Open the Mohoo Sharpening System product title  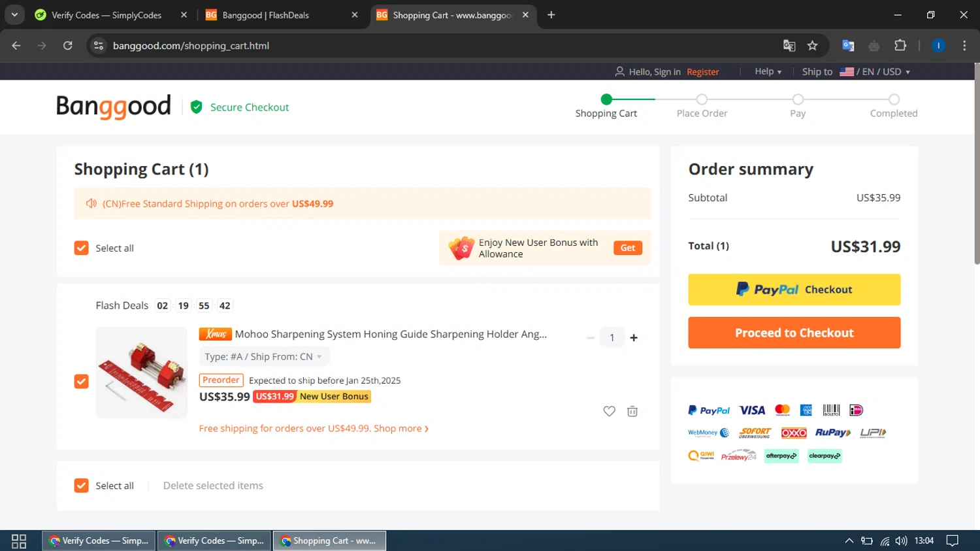[391, 334]
